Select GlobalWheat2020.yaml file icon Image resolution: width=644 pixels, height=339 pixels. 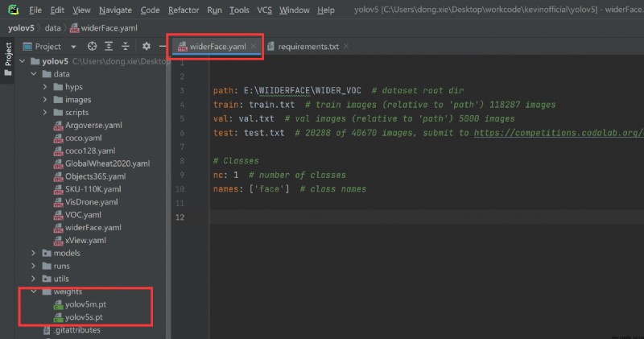pyautogui.click(x=58, y=164)
